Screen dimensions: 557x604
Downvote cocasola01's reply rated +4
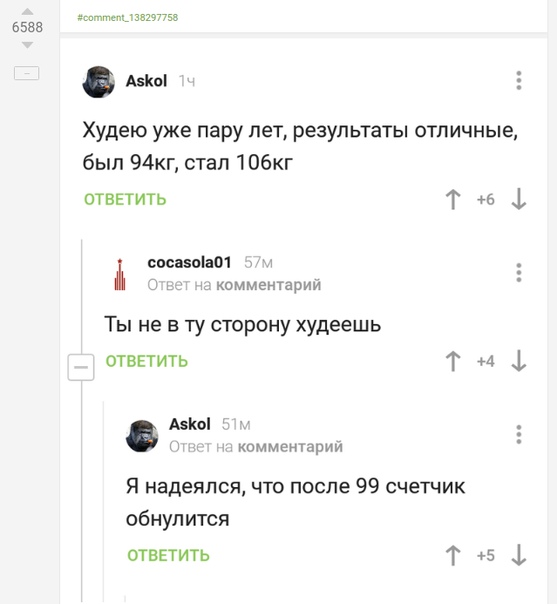coord(518,361)
